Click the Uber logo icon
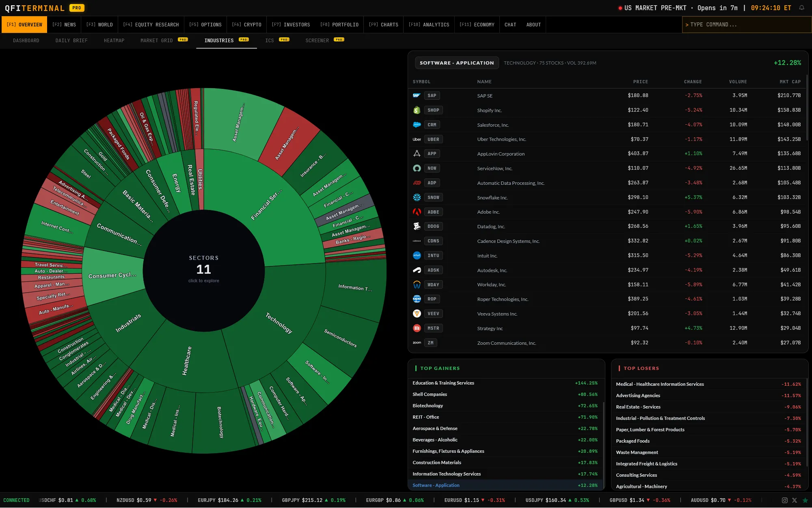 [x=417, y=139]
